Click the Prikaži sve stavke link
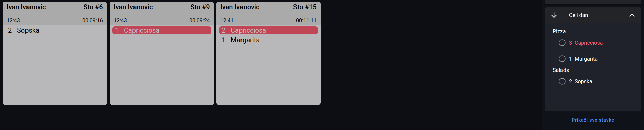 click(593, 120)
